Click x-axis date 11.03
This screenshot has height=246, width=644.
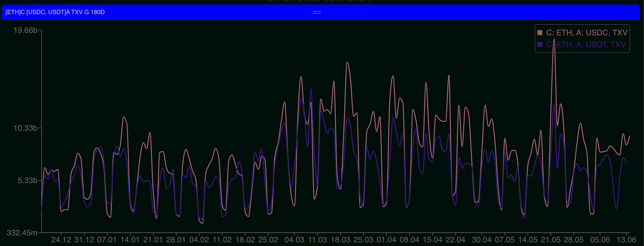tap(317, 240)
